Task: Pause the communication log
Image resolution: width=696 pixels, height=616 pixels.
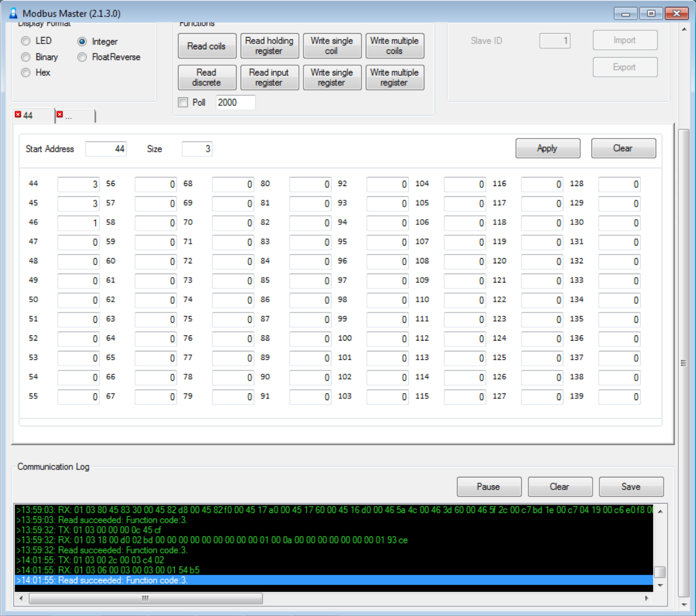Action: (489, 487)
